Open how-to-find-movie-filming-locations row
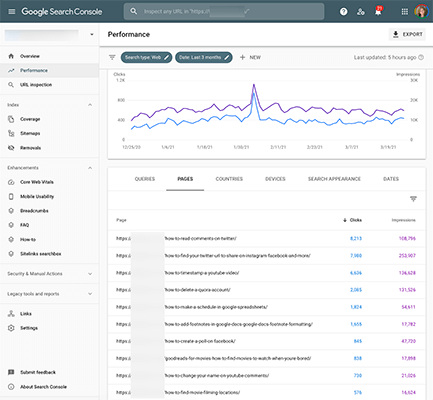 [x=267, y=392]
